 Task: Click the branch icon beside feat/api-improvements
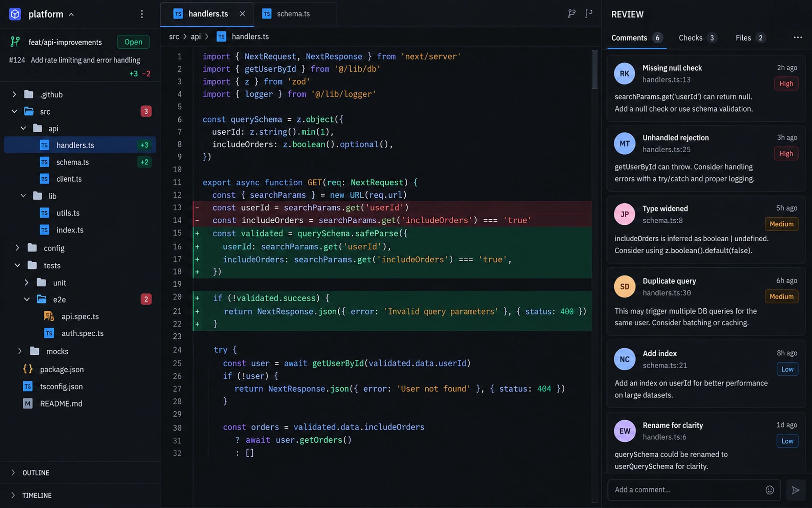[x=15, y=42]
